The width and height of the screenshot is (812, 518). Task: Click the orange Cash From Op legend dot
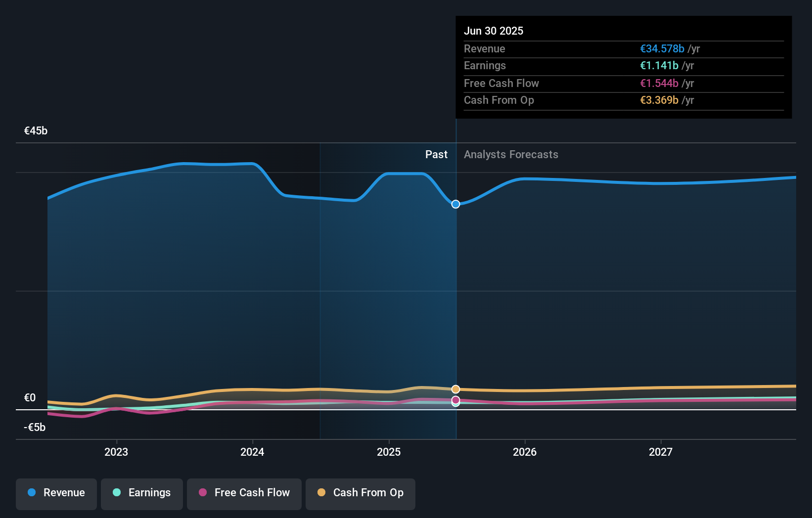[x=321, y=493]
